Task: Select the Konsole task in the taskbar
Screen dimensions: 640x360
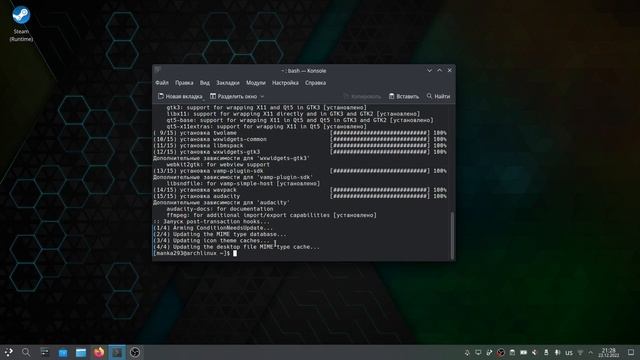Action: (117, 352)
